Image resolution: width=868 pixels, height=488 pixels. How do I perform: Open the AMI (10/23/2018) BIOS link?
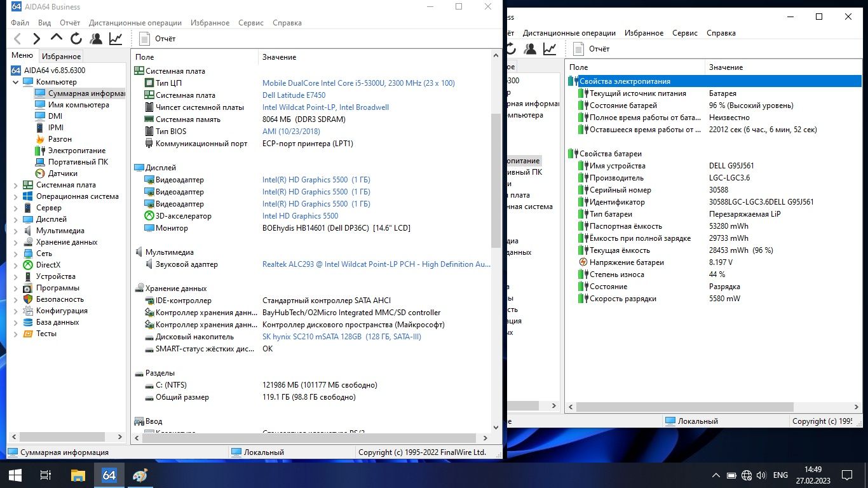(291, 132)
